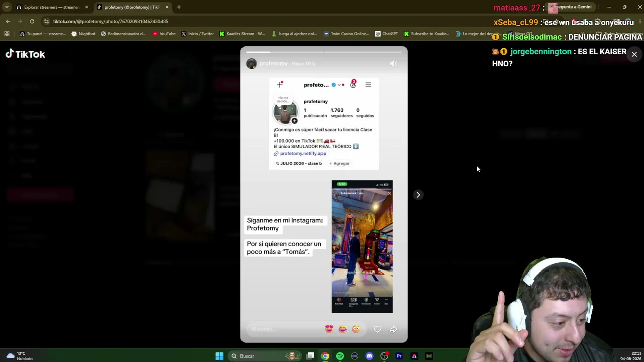644x362 pixels.
Task: Open Spotify from the taskbar
Action: 340,356
